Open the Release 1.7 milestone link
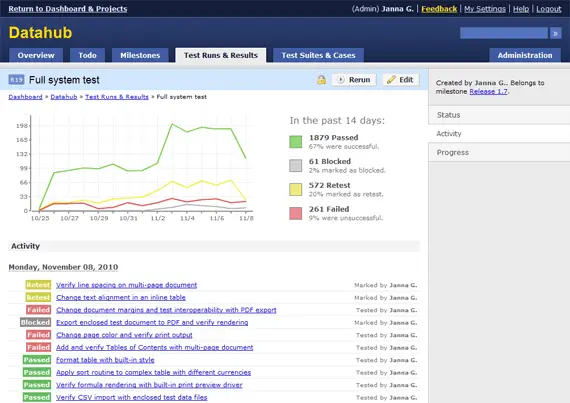 (488, 92)
